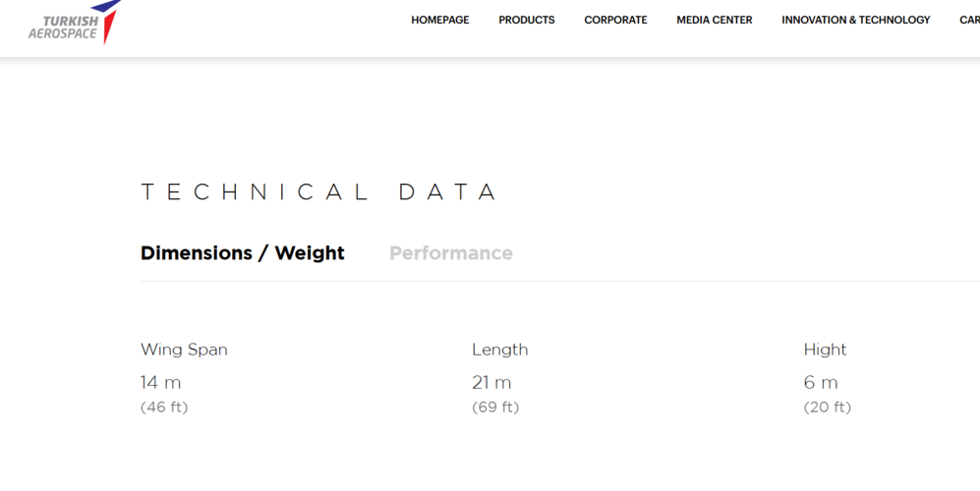Open the HOMEPAGE menu item
This screenshot has width=980, height=491.
pyautogui.click(x=440, y=20)
